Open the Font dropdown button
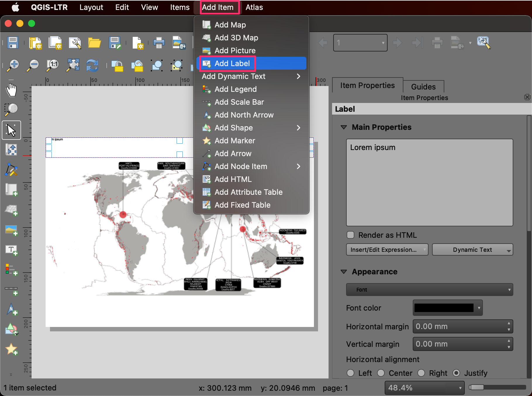The width and height of the screenshot is (532, 396). (x=429, y=290)
